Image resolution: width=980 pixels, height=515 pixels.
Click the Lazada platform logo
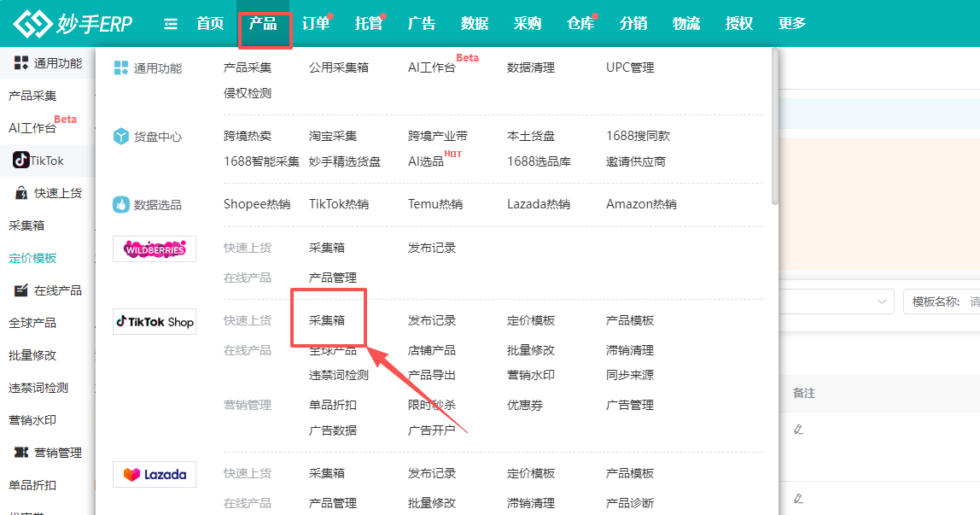pos(155,474)
